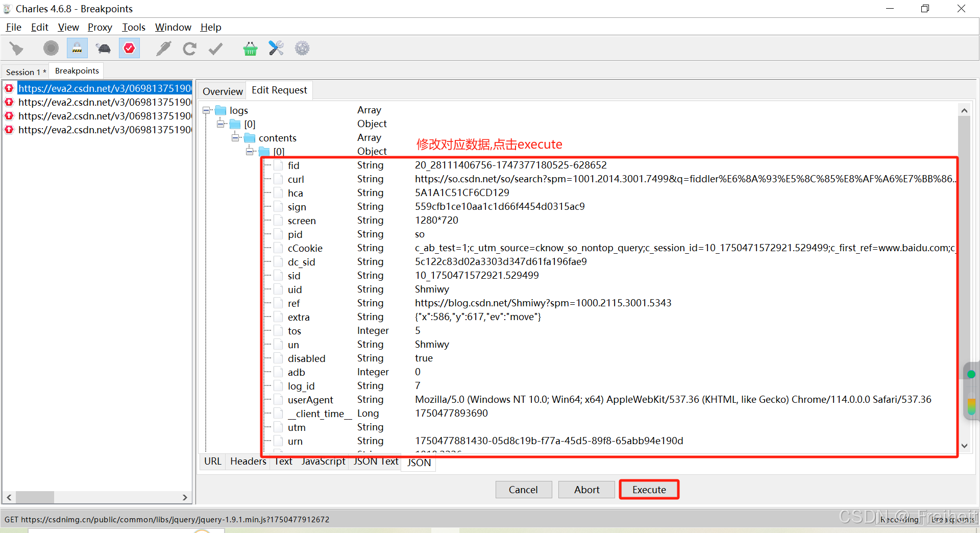Click the repeat request refresh icon
The image size is (980, 533).
click(x=189, y=49)
